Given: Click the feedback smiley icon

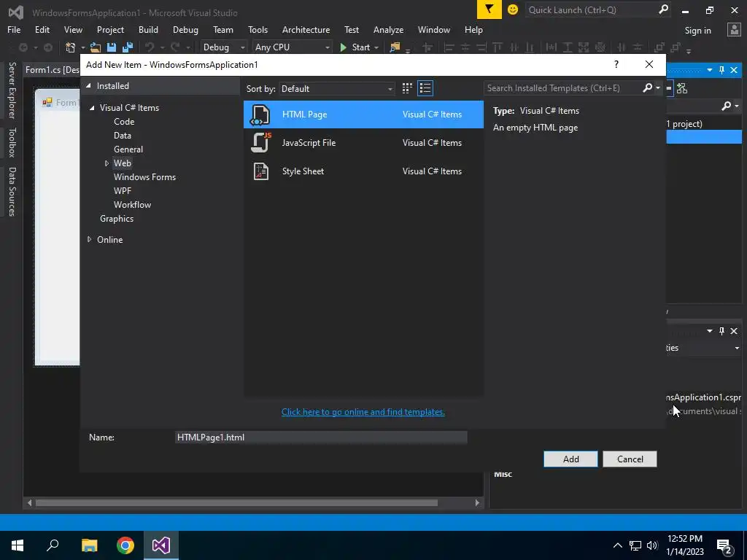Looking at the screenshot, I should pos(513,9).
